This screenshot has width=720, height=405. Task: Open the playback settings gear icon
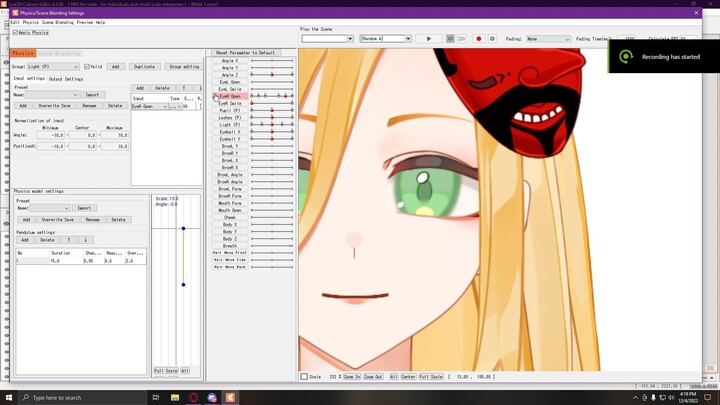click(491, 39)
